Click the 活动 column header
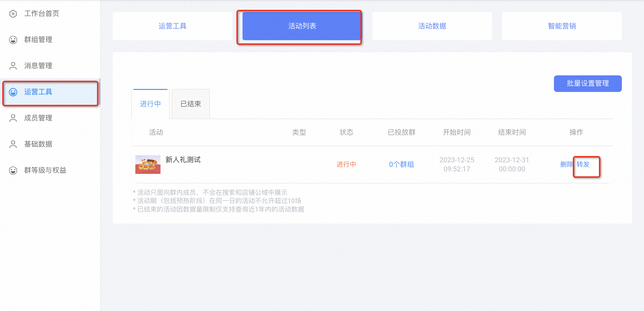This screenshot has height=311, width=644. click(156, 132)
